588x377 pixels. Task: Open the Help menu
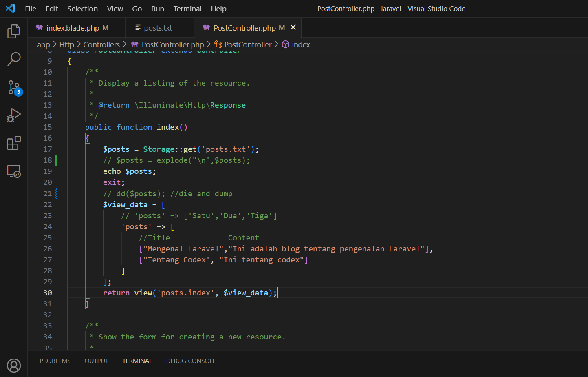pos(218,9)
